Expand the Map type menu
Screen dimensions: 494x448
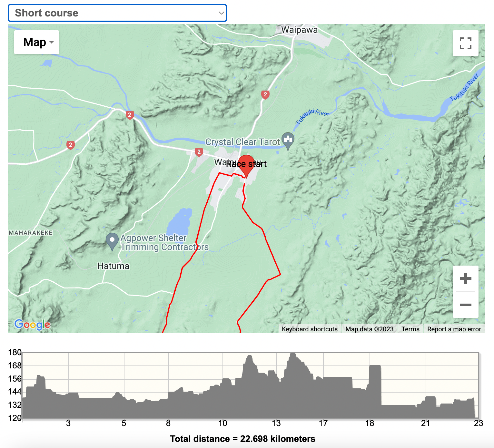pos(37,42)
